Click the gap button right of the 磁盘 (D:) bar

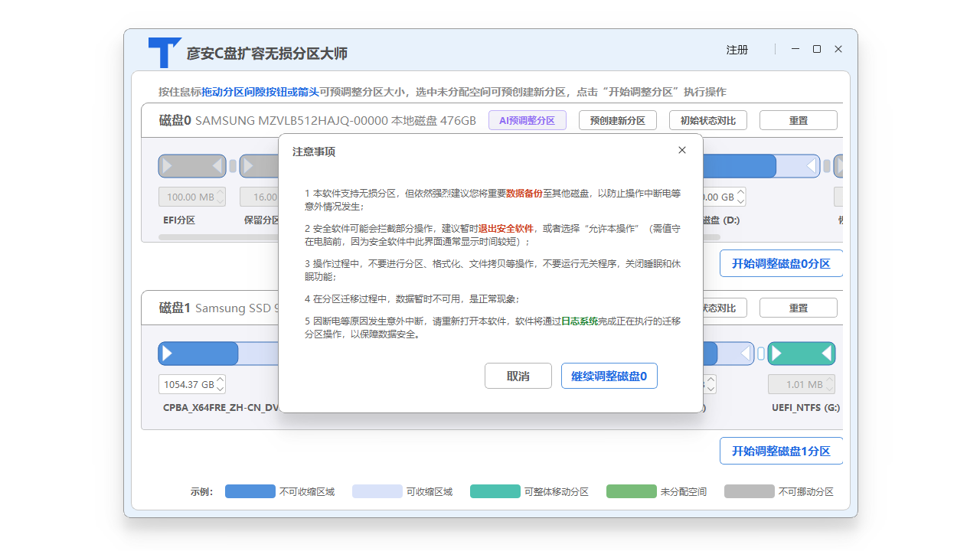tap(827, 166)
